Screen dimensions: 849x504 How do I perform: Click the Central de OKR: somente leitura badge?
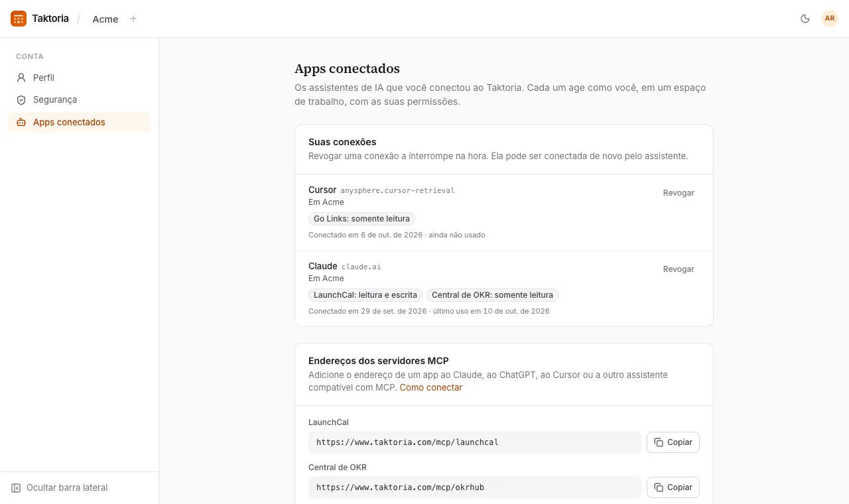click(492, 295)
